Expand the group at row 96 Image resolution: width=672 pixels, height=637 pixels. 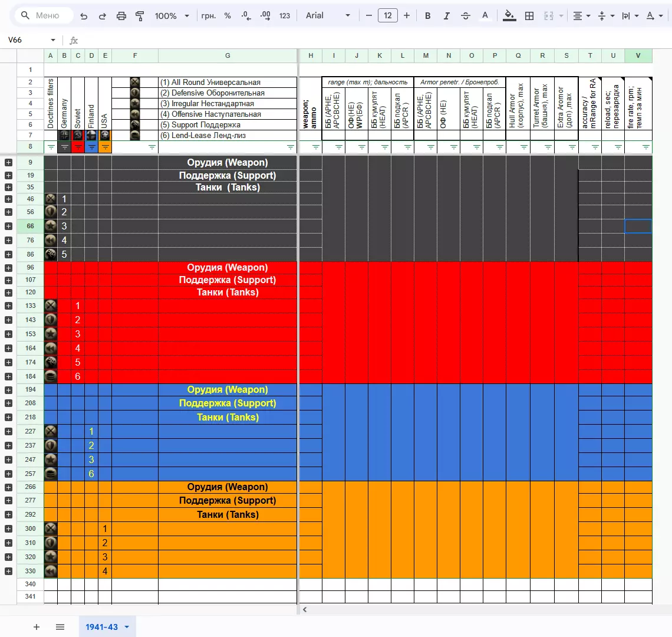coord(8,268)
